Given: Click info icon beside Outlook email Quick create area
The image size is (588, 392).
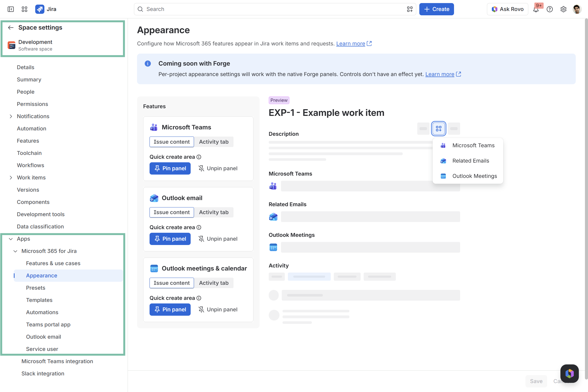Looking at the screenshot, I should 199,227.
